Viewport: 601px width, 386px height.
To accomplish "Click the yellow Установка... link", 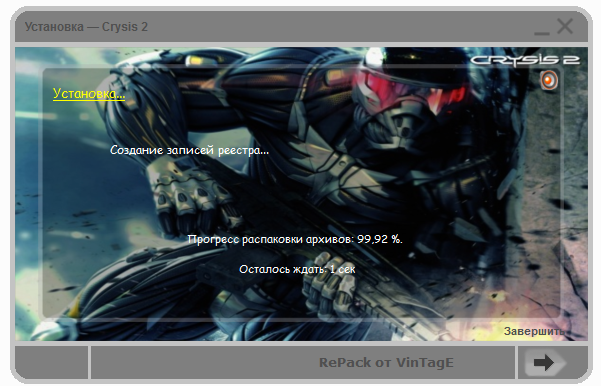I will pos(89,93).
